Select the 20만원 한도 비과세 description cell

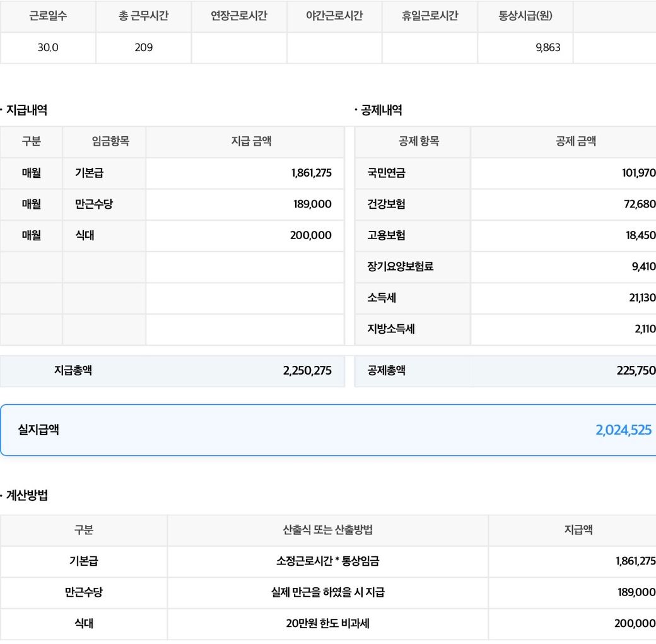[x=327, y=624]
